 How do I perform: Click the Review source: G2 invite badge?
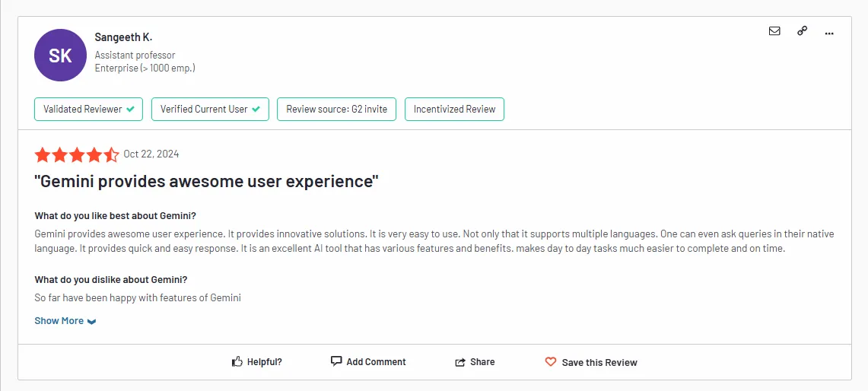coord(336,109)
